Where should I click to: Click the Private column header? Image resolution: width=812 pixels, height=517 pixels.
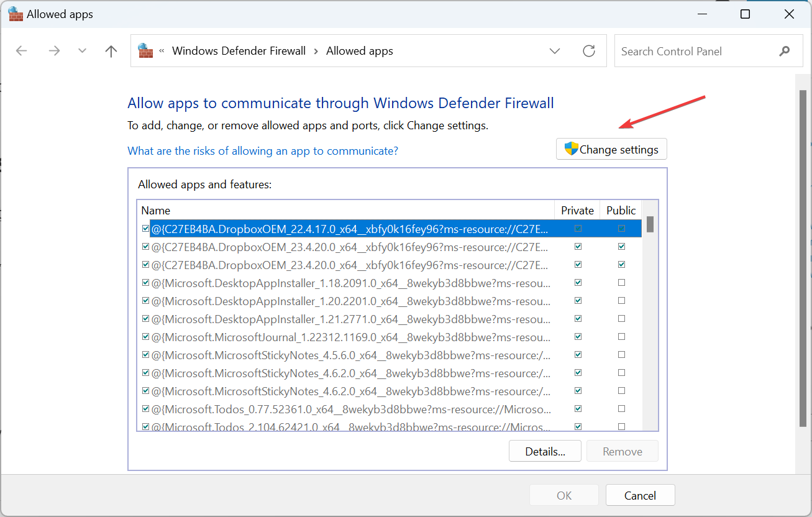[577, 210]
